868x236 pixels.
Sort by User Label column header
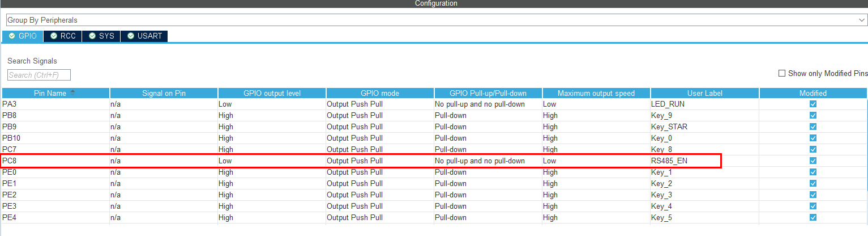[704, 93]
